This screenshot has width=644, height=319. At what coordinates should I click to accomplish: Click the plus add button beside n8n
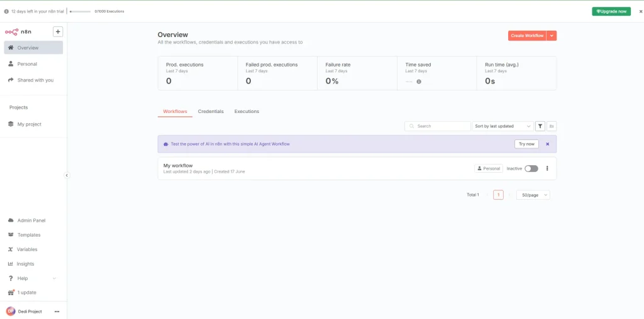[x=58, y=31]
